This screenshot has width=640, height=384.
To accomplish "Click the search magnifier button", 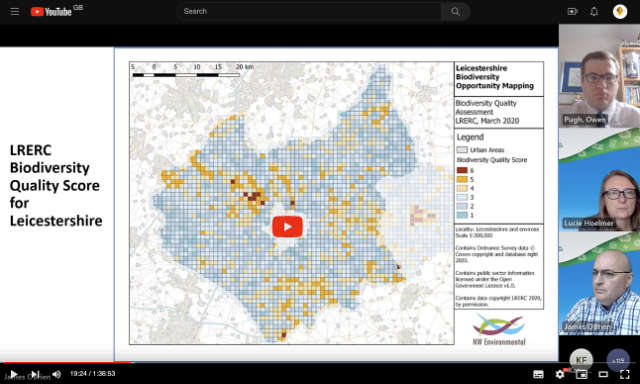I will 455,11.
